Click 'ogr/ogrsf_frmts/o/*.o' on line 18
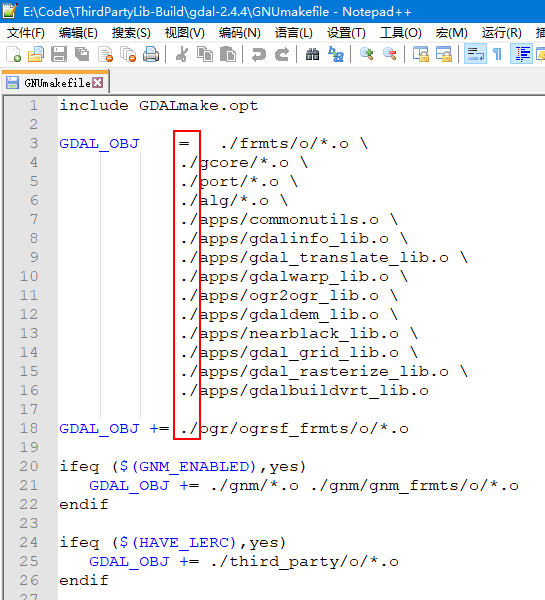This screenshot has width=545, height=600. click(304, 429)
